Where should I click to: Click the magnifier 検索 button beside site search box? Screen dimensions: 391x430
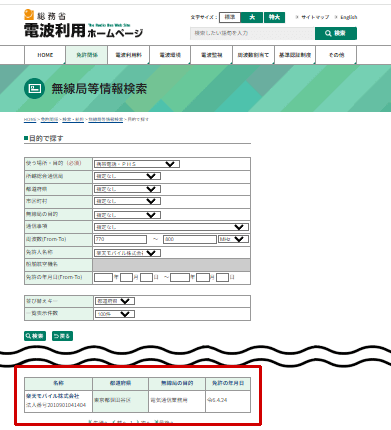click(336, 33)
